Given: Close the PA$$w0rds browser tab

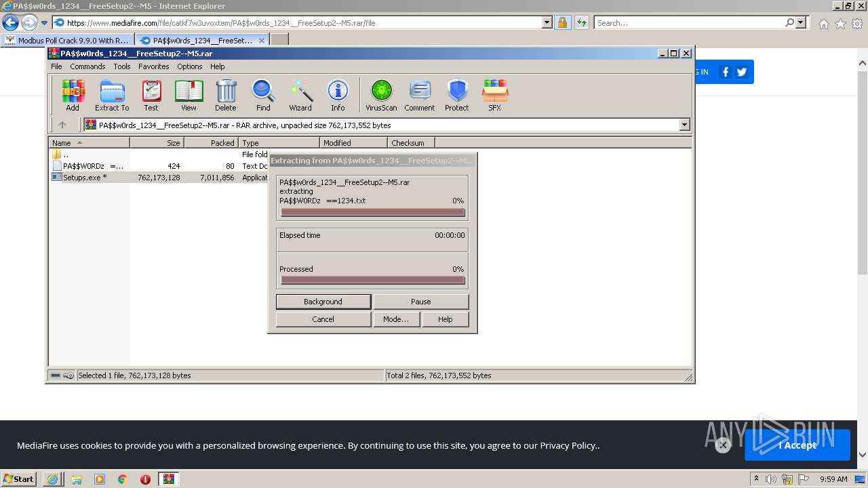Looking at the screenshot, I should click(262, 41).
